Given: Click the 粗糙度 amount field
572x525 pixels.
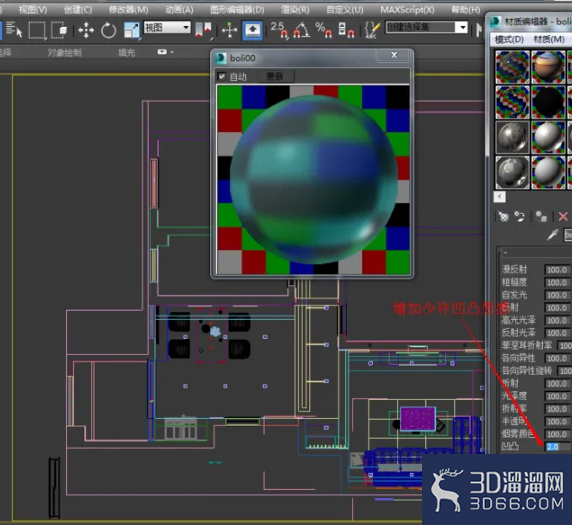Looking at the screenshot, I should [x=557, y=283].
